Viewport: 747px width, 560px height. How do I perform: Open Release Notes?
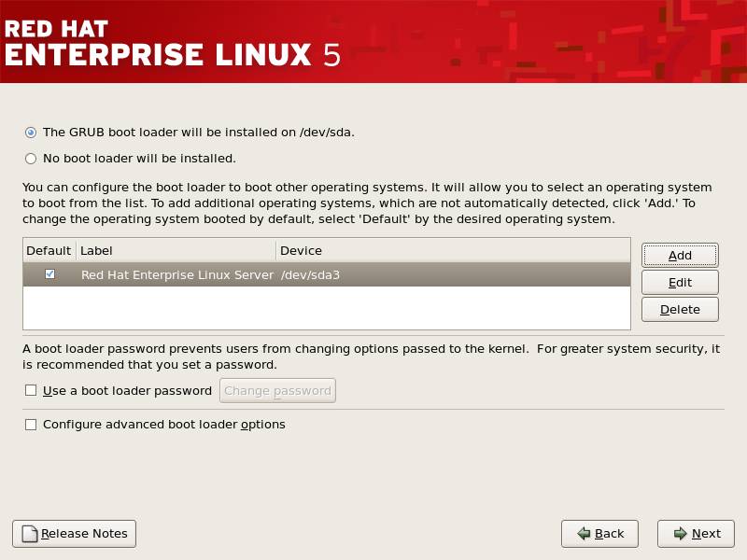tap(75, 533)
